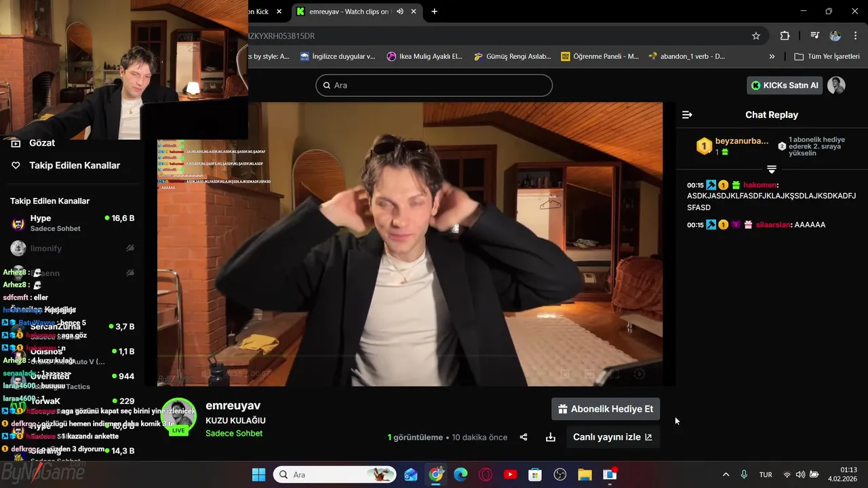Open the Ikea Mulig Ayaklı bookmark
This screenshot has height=488, width=868.
425,56
